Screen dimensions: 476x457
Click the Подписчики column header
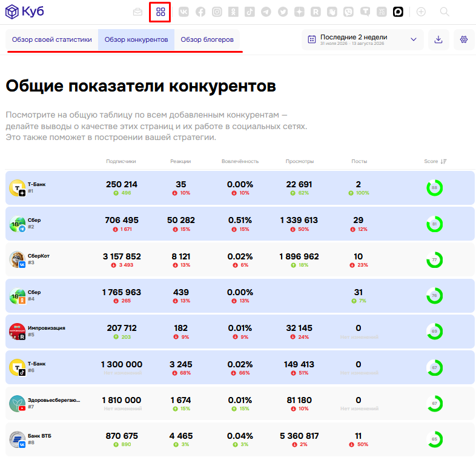(121, 161)
